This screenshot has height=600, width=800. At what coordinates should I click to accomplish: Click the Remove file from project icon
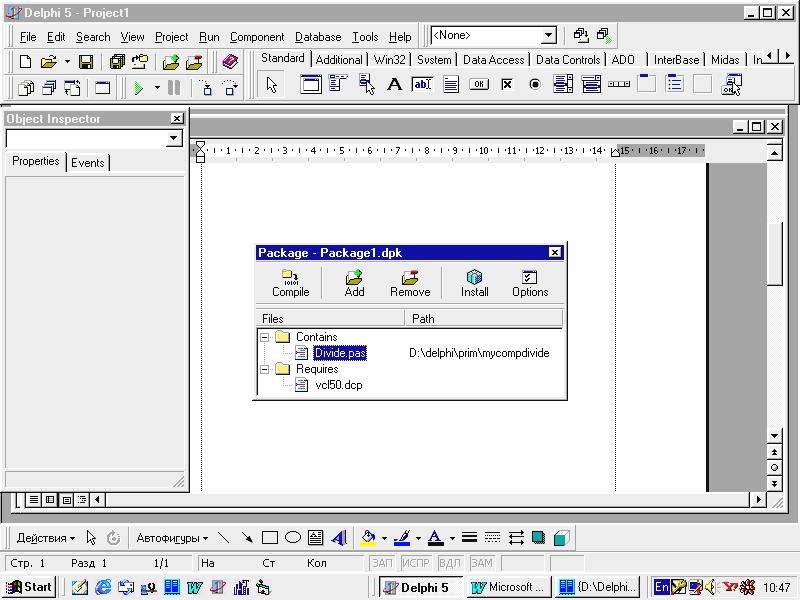point(194,62)
